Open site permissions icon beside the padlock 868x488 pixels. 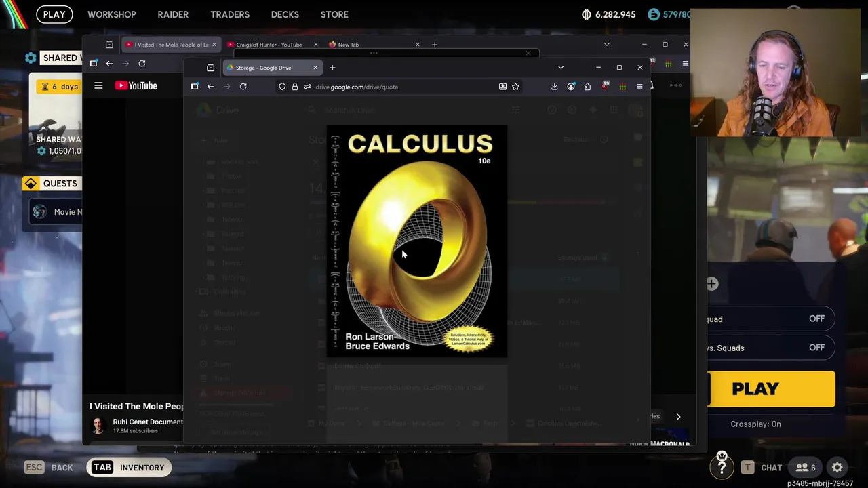307,87
